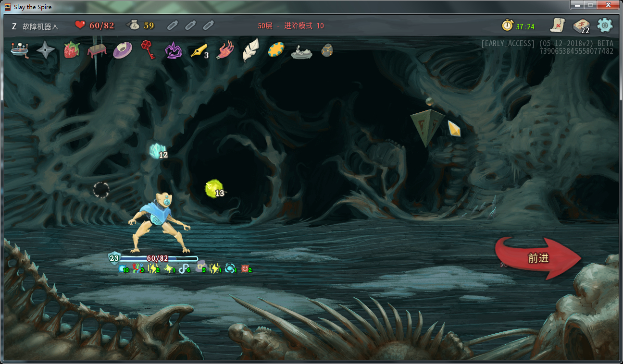Click the gray incense dish relic
623x364 pixels.
click(x=302, y=51)
